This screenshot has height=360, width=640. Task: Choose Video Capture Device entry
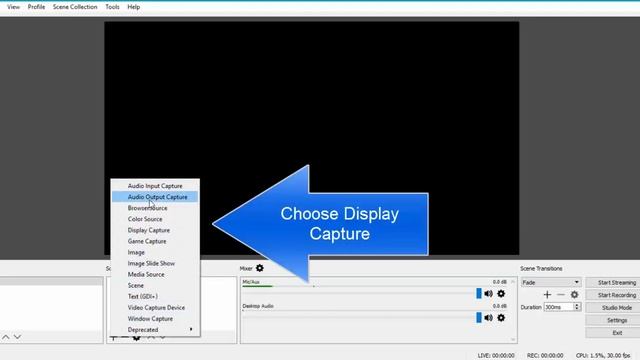tap(155, 307)
